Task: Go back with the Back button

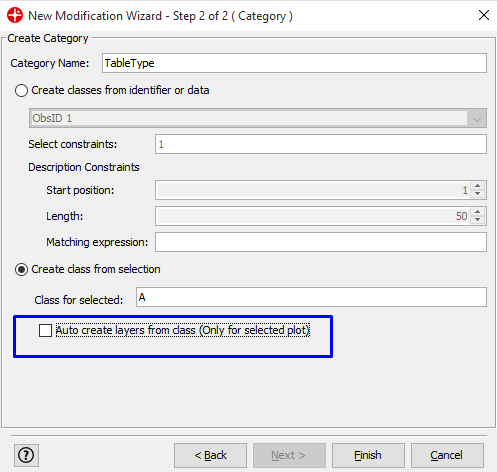Action: [x=210, y=455]
